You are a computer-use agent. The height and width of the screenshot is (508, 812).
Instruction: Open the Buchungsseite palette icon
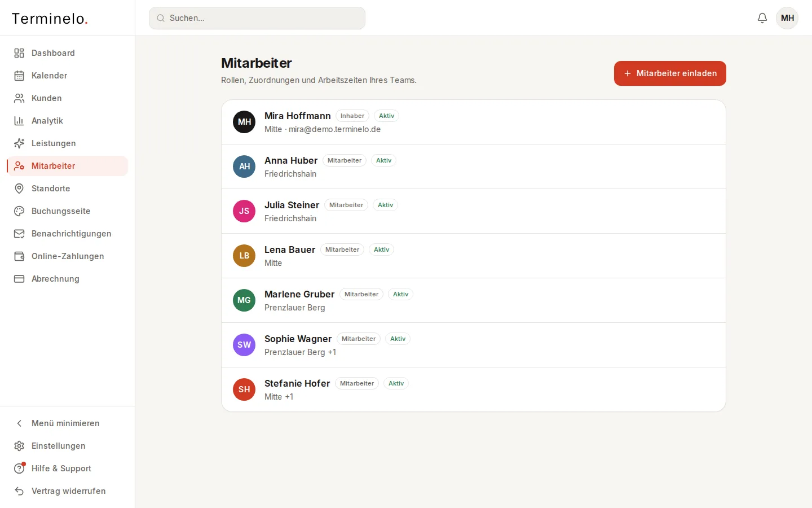pyautogui.click(x=19, y=211)
